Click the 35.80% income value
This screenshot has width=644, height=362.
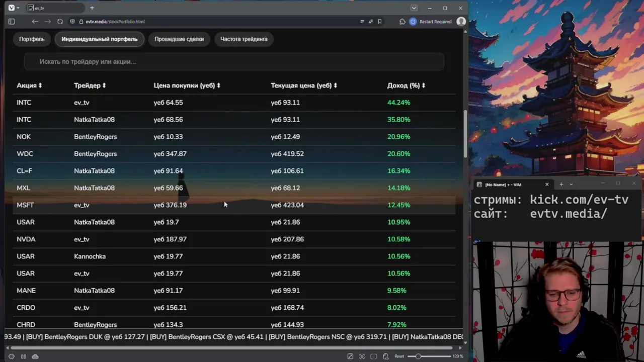[x=398, y=120]
